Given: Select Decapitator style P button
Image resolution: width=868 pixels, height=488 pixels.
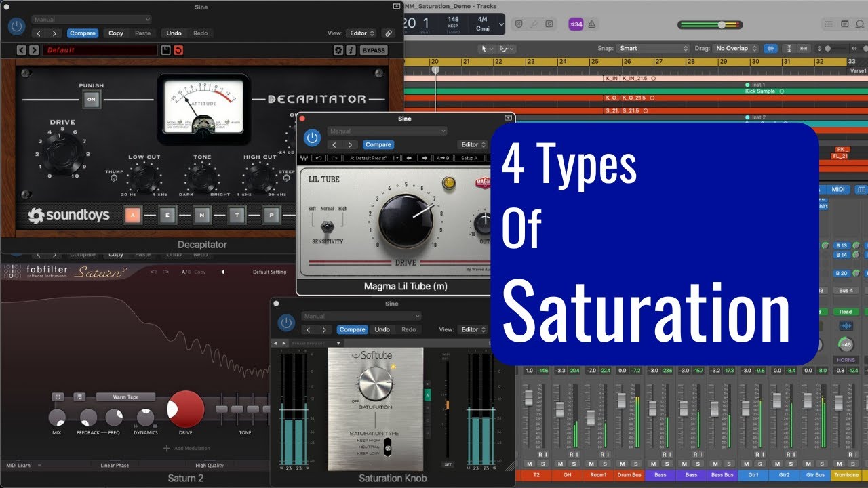Looking at the screenshot, I should [271, 216].
